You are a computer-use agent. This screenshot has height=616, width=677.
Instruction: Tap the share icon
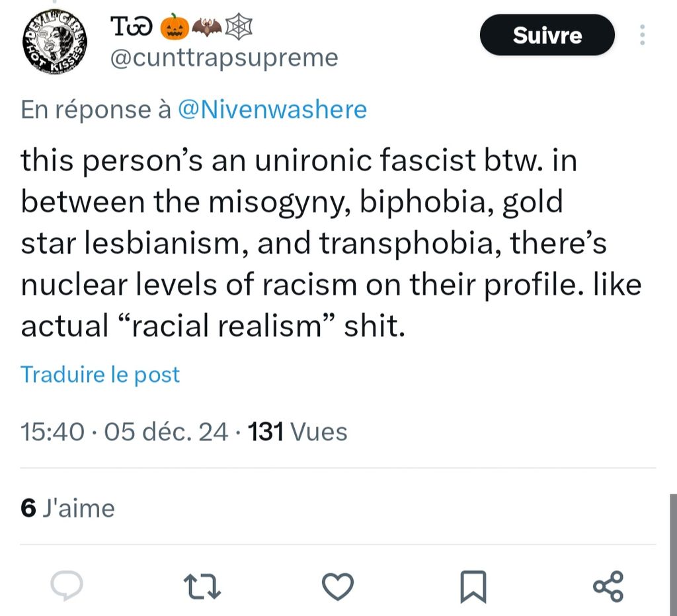608,585
